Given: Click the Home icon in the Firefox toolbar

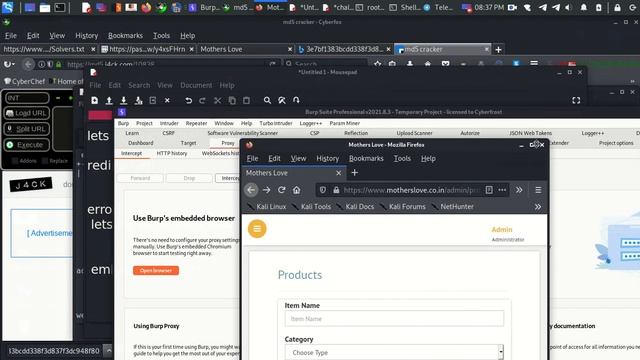Looking at the screenshot, I should coord(297,190).
